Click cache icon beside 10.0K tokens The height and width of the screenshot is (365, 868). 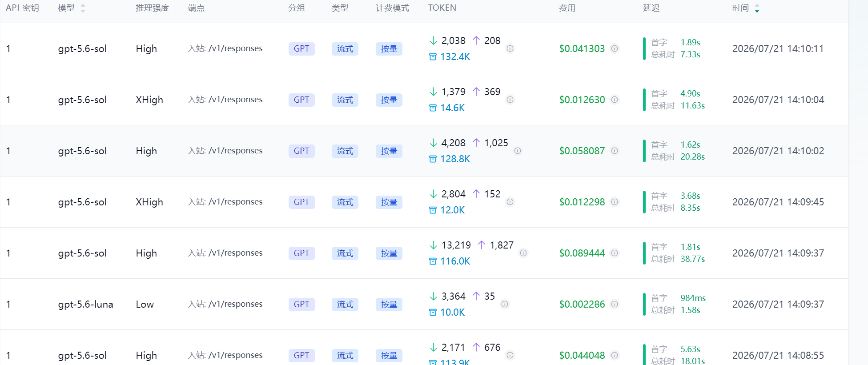433,313
